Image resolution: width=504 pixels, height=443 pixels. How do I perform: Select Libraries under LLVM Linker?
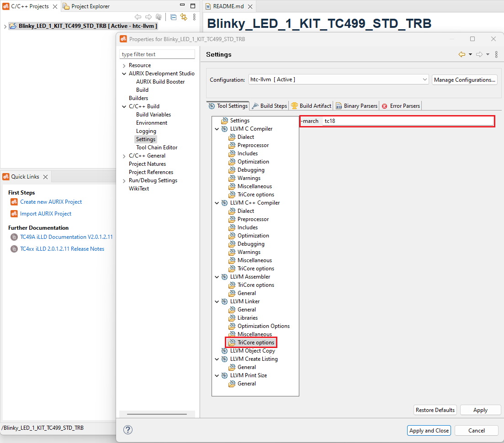(x=247, y=318)
